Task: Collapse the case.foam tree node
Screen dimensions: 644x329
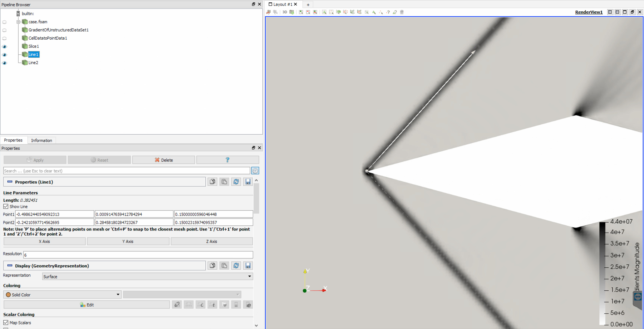Action: (18, 22)
